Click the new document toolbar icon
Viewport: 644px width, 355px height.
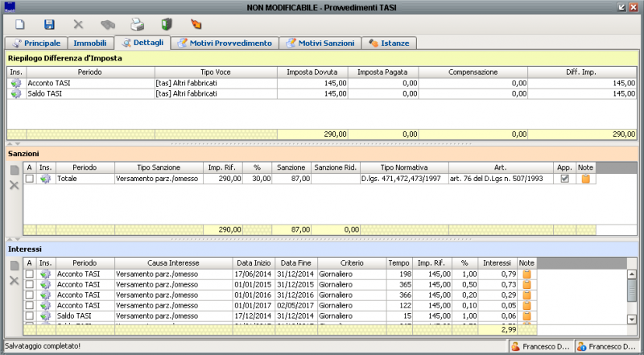(x=20, y=25)
